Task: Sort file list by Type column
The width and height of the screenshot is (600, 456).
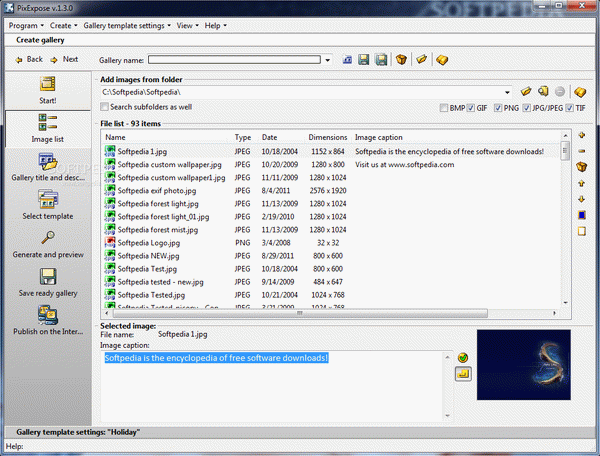Action: coord(245,137)
